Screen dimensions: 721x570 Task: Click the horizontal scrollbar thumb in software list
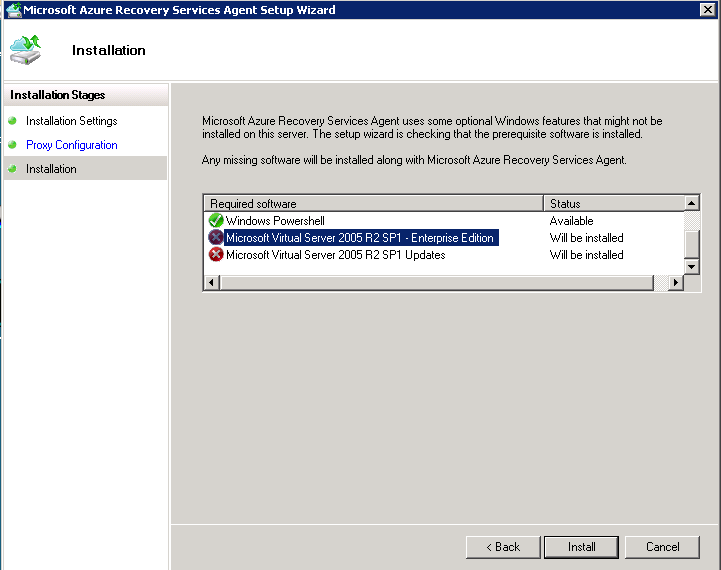[x=437, y=282]
